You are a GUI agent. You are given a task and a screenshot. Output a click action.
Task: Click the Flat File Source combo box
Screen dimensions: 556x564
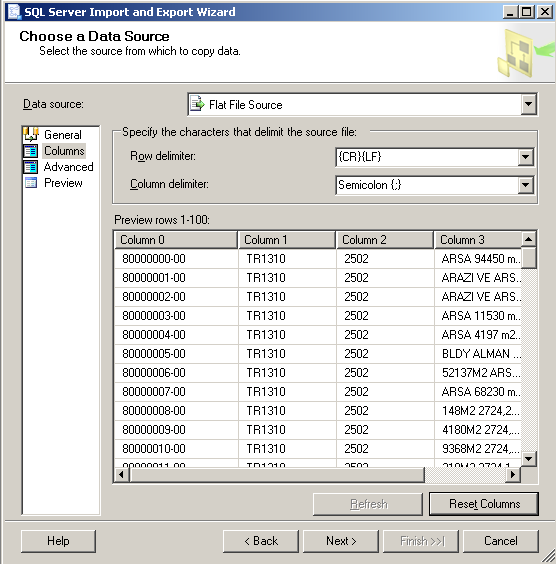363,105
